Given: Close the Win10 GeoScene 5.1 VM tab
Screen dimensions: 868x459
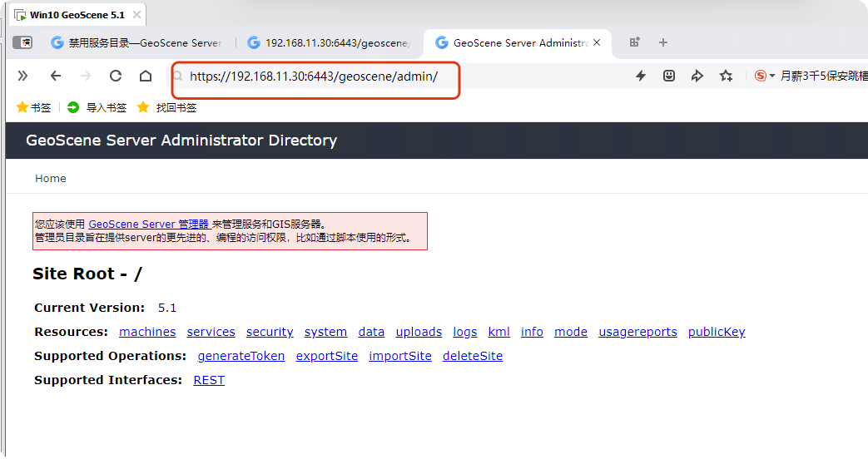Looking at the screenshot, I should click(136, 15).
